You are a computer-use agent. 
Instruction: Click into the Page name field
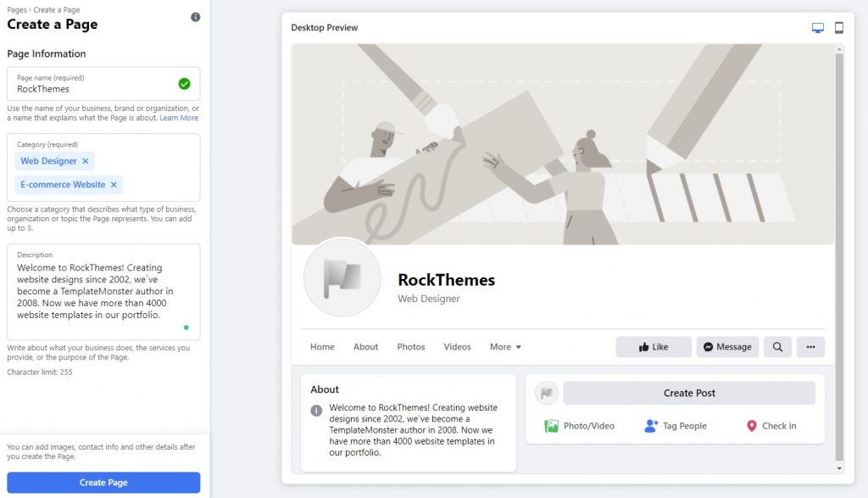point(93,88)
